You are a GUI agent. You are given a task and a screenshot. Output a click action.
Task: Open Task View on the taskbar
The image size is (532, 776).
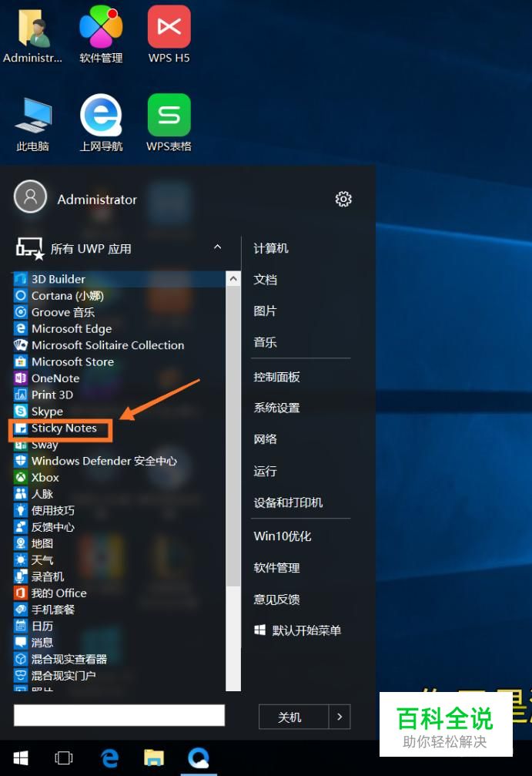(x=64, y=758)
